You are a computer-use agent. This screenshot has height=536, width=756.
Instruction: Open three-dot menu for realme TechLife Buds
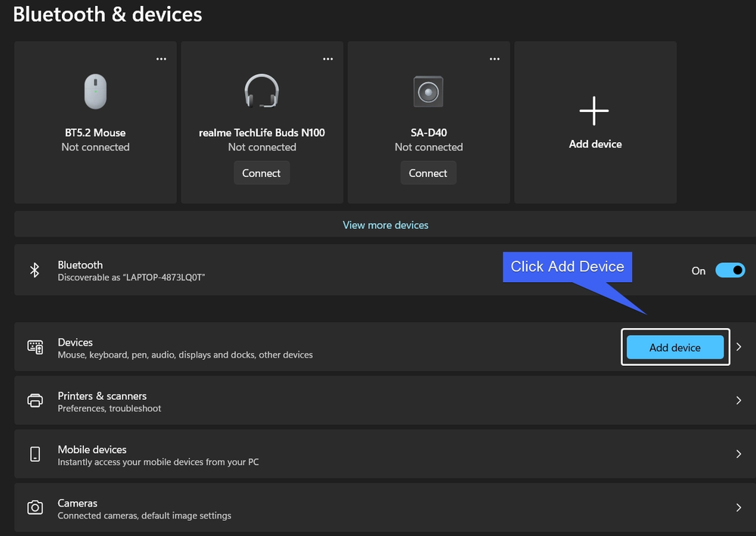(328, 59)
